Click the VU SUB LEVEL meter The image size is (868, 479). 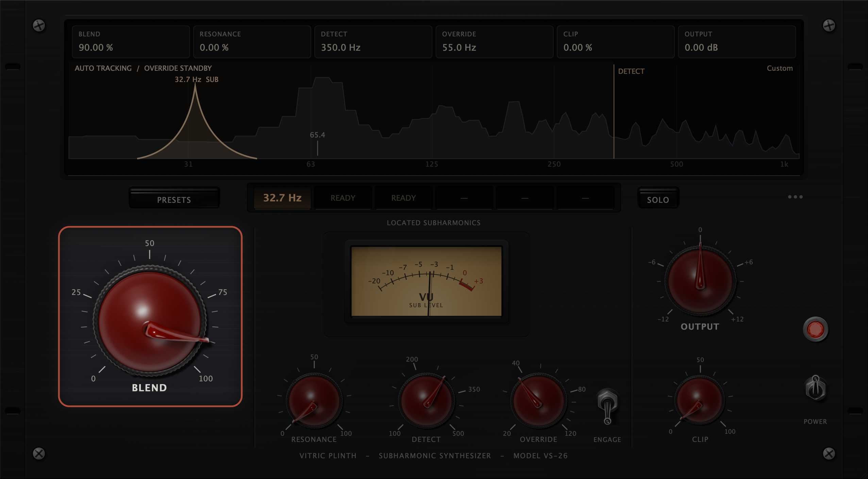point(426,281)
